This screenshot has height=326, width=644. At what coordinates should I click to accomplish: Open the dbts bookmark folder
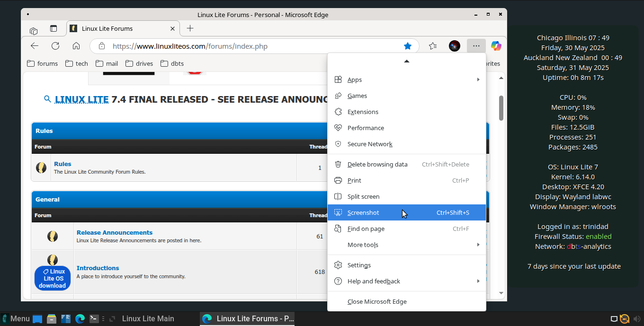pyautogui.click(x=172, y=63)
